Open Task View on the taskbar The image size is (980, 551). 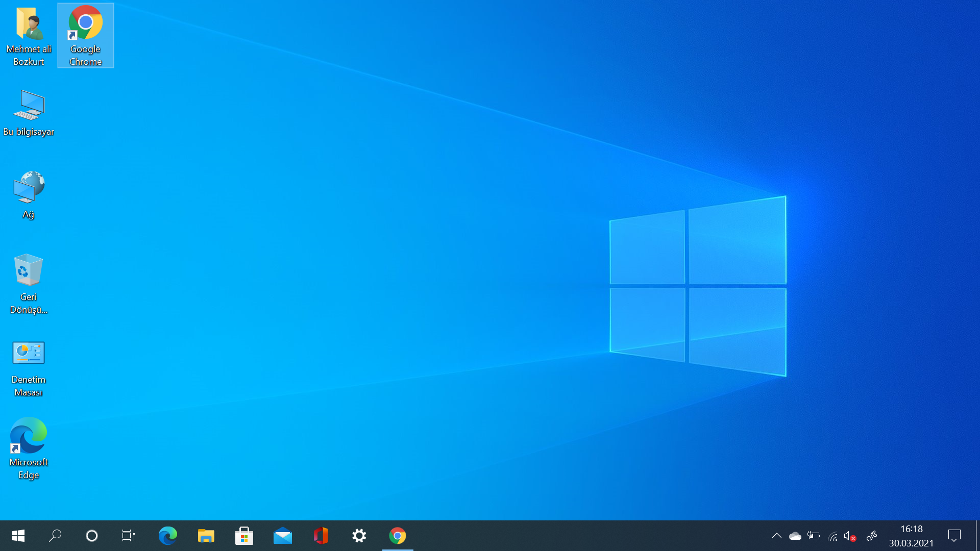pos(129,536)
